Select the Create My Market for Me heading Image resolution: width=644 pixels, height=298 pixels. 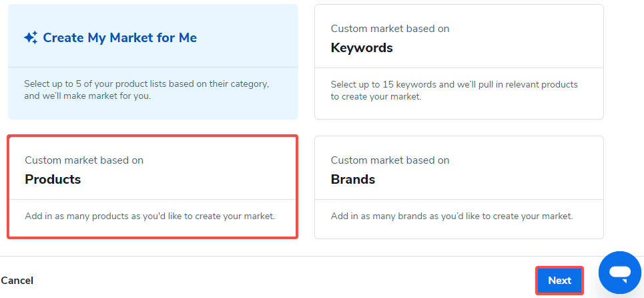119,38
